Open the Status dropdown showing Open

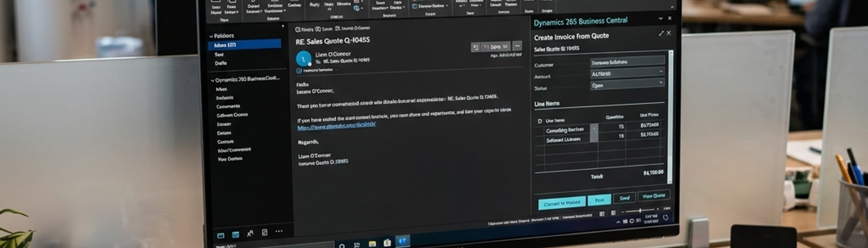click(627, 84)
